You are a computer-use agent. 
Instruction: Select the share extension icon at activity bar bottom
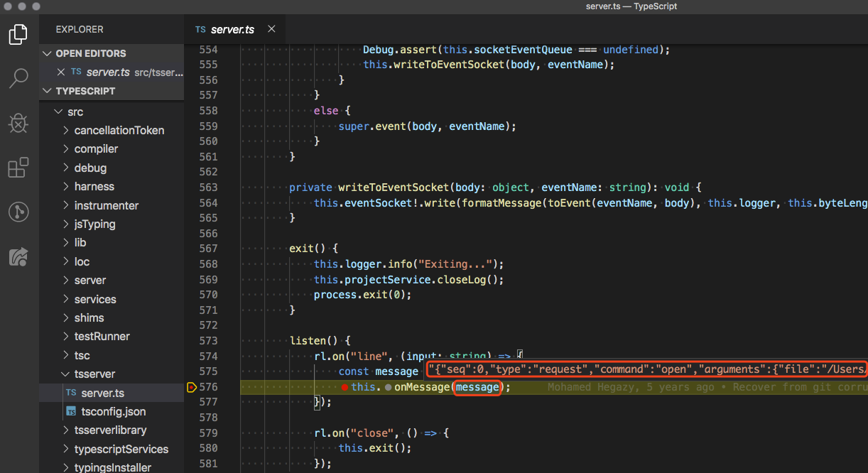tap(18, 256)
